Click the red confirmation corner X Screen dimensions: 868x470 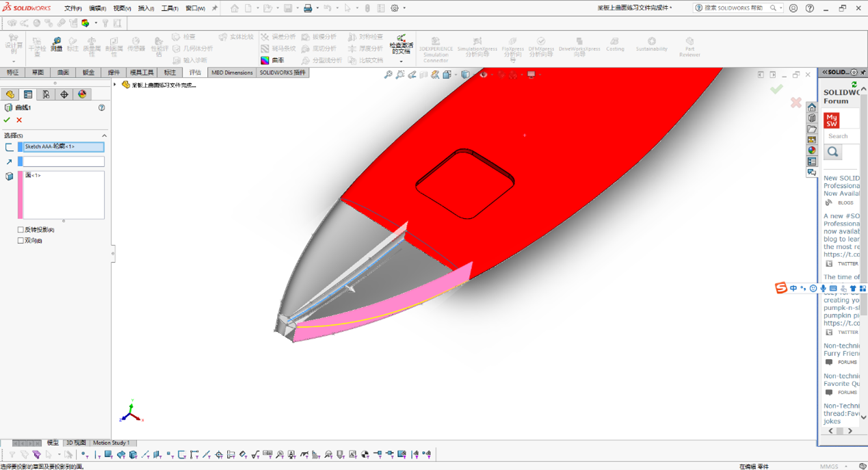(795, 102)
